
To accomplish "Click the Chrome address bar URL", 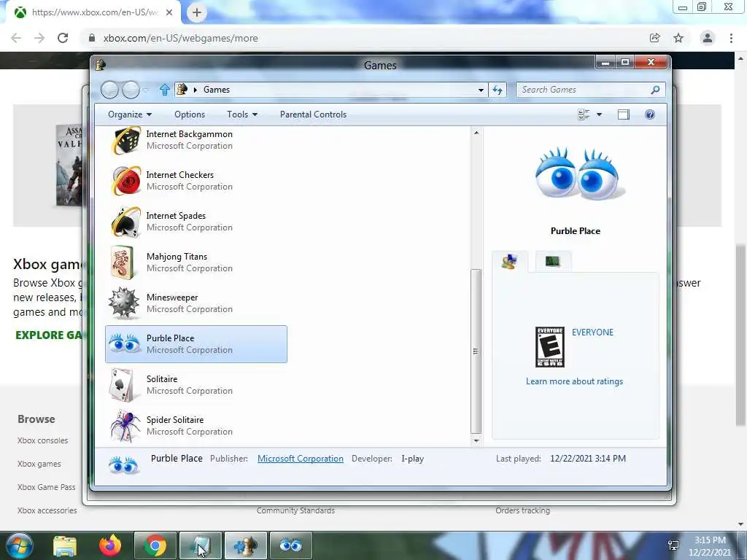I will click(181, 38).
